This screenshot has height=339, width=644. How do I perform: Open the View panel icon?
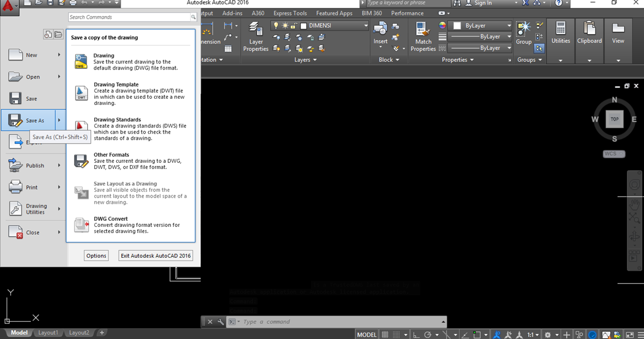[x=618, y=28]
